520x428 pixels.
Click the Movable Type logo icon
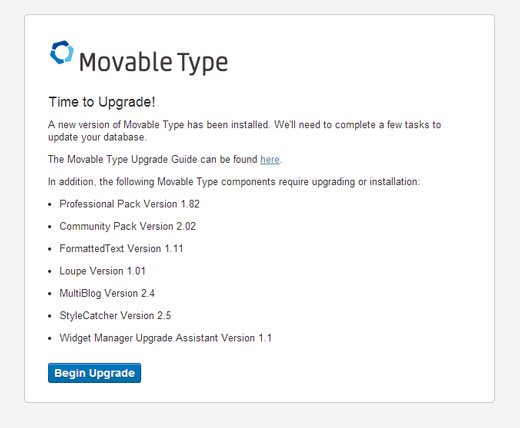click(x=62, y=52)
